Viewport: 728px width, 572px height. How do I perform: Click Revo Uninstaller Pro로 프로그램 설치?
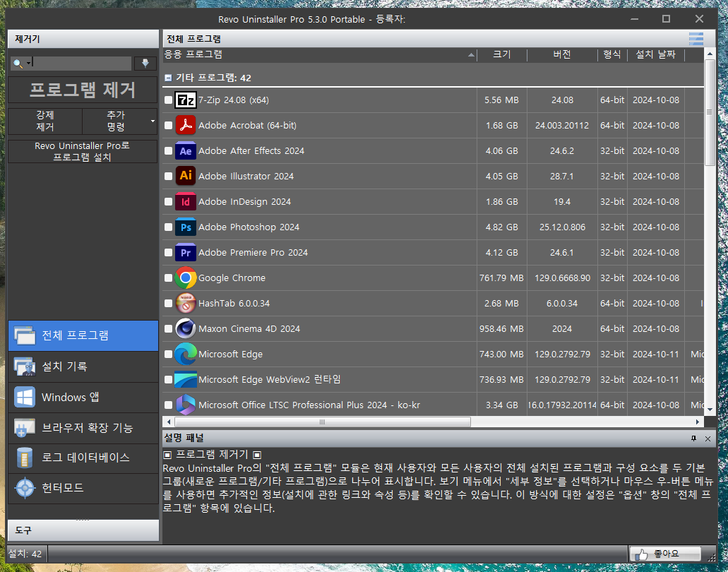pos(83,151)
